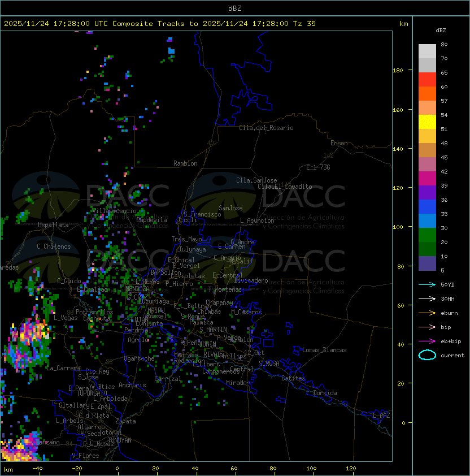The height and width of the screenshot is (476, 470).
Task: Select the La_Carrera map label
Action: coord(63,368)
